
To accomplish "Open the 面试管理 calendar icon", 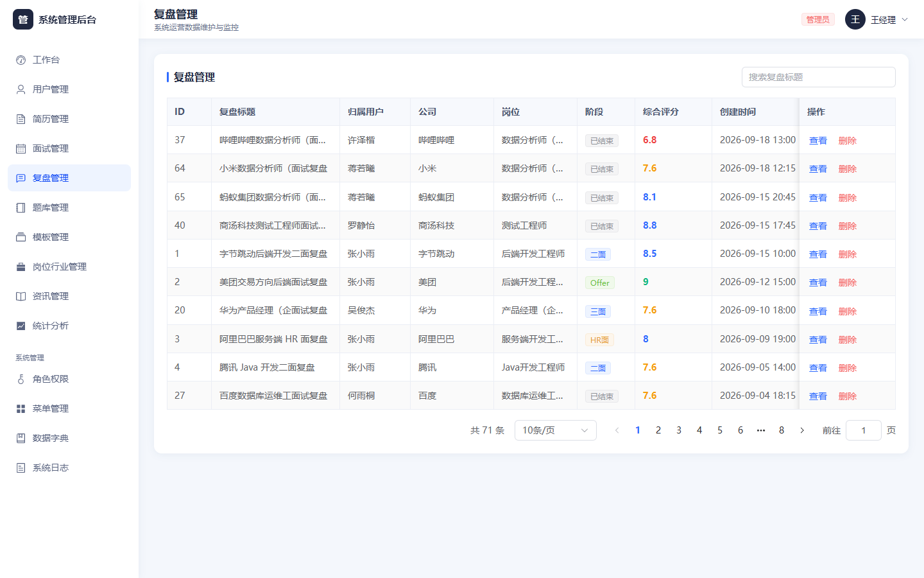I will point(21,148).
